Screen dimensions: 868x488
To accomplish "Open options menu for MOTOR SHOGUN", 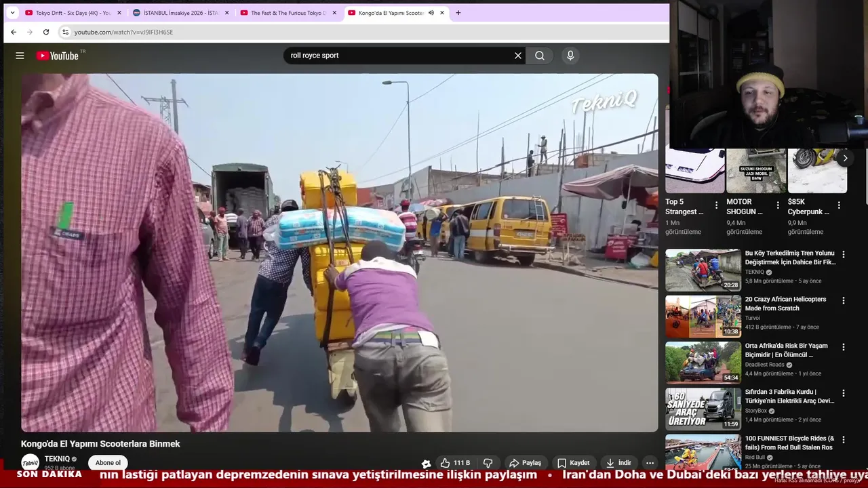I will [x=777, y=205].
